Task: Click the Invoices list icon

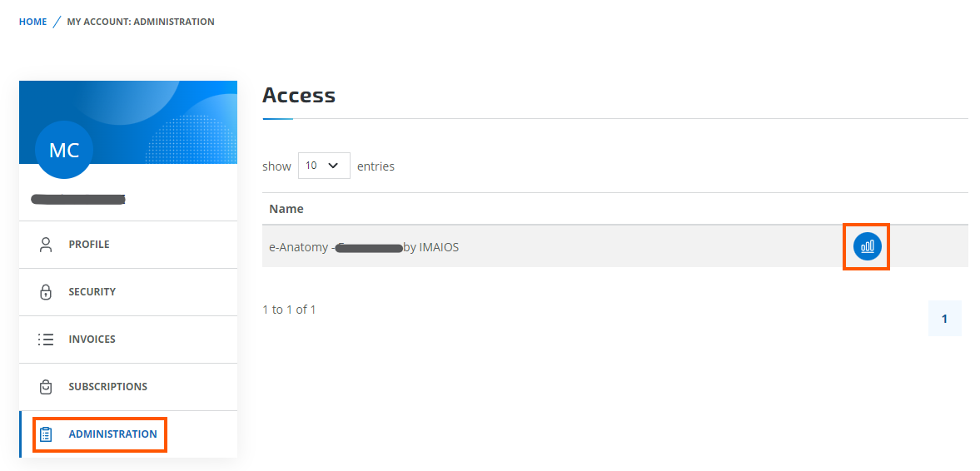Action: coord(46,340)
